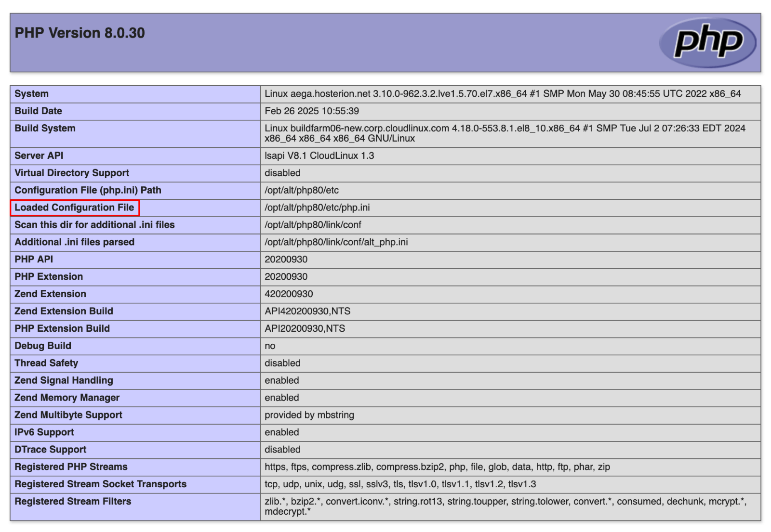
Task: Select the '420200930' Zend Extension value
Action: coord(289,294)
